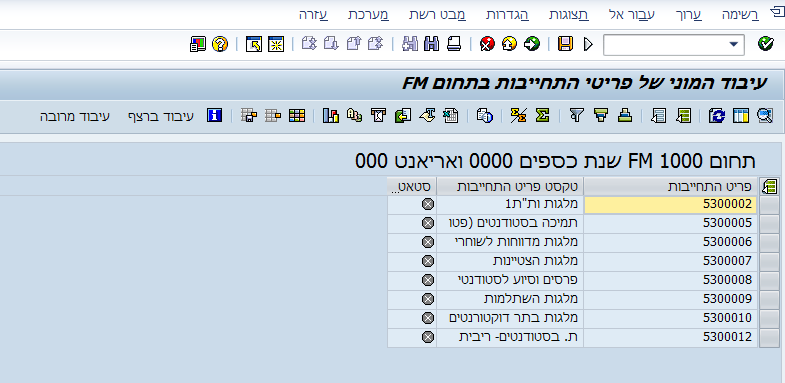
Task: Open the עזרה menu
Action: tap(313, 15)
